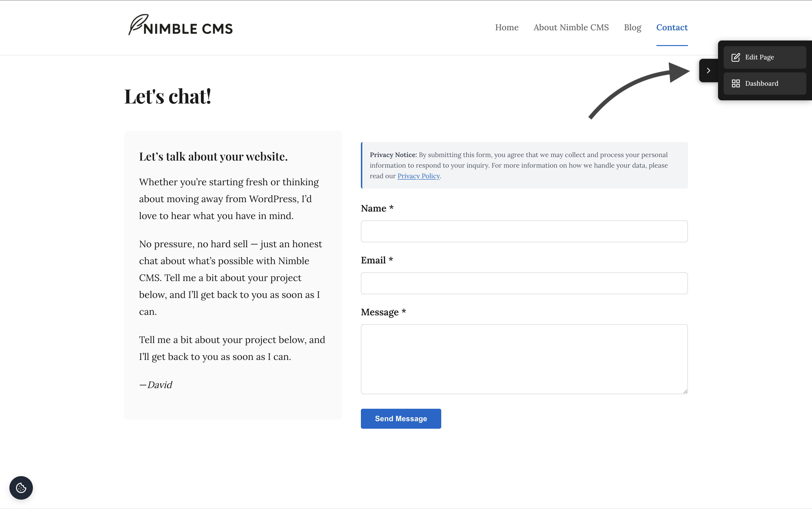Screen dimensions: 812x509
Task: Navigate to the Blog page
Action: tap(632, 27)
